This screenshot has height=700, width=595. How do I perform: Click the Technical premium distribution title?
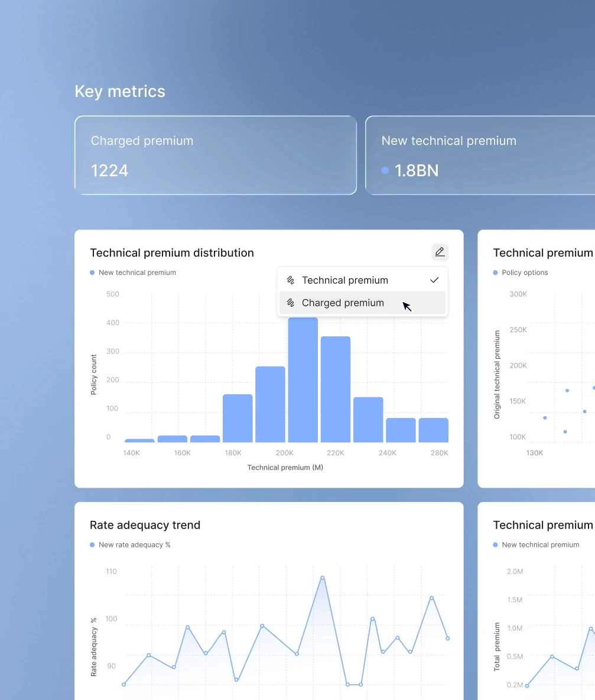172,252
